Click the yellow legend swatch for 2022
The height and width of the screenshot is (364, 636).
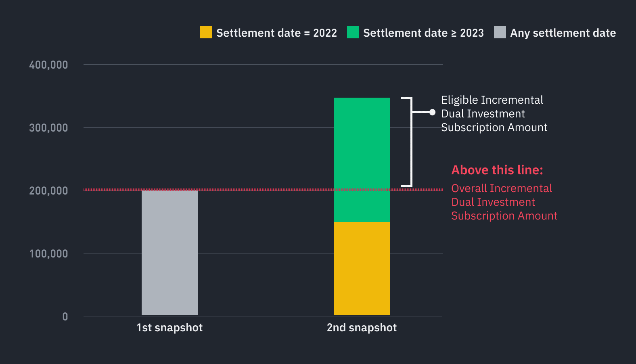tap(206, 32)
